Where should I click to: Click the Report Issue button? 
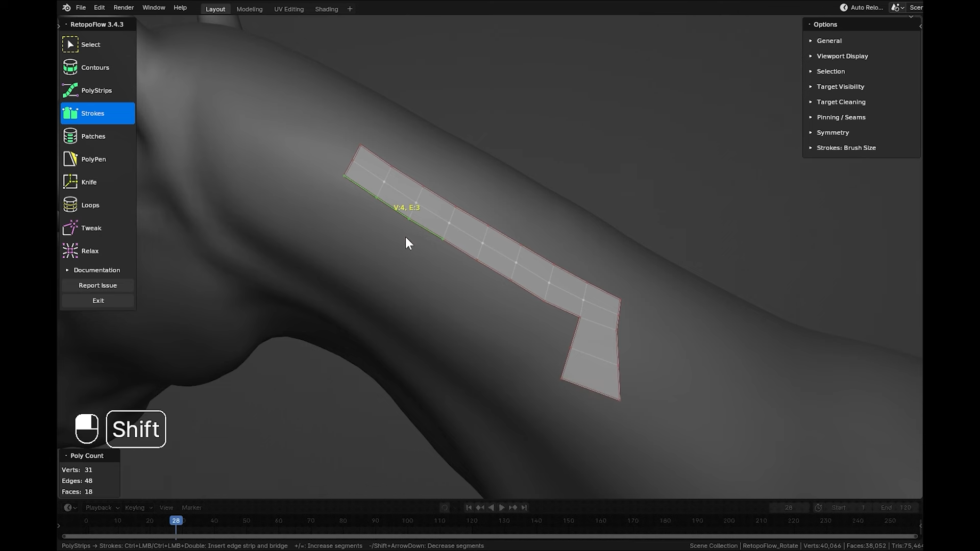97,285
